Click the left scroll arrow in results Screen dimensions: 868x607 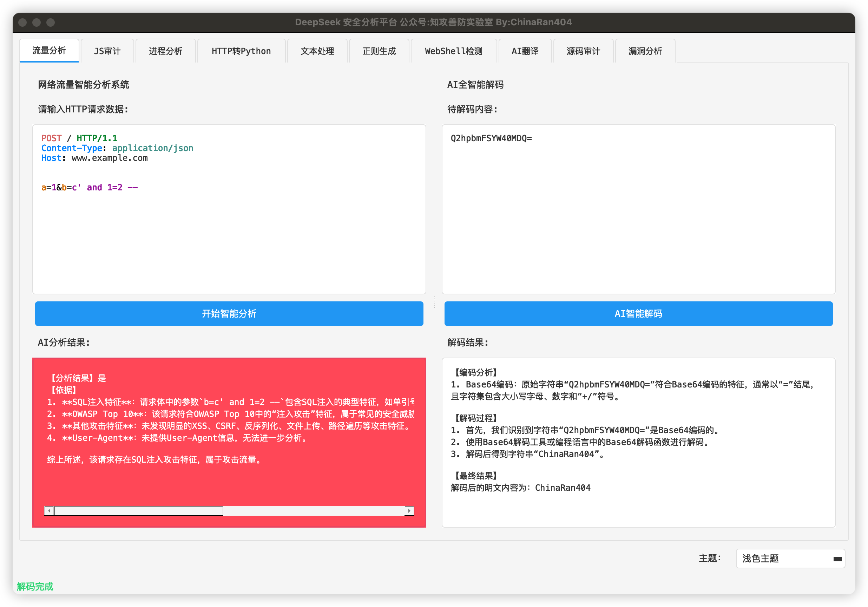point(49,510)
